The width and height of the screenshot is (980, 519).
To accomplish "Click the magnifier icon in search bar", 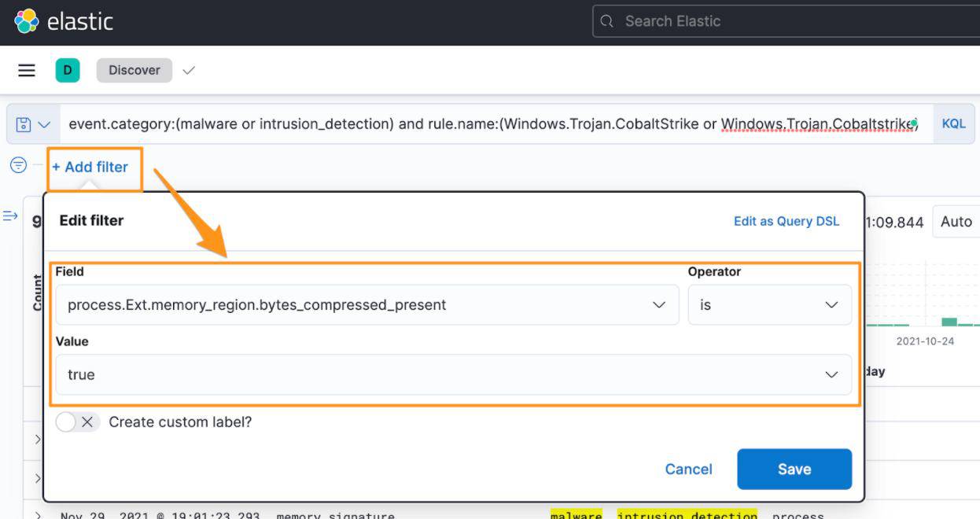I will [606, 22].
